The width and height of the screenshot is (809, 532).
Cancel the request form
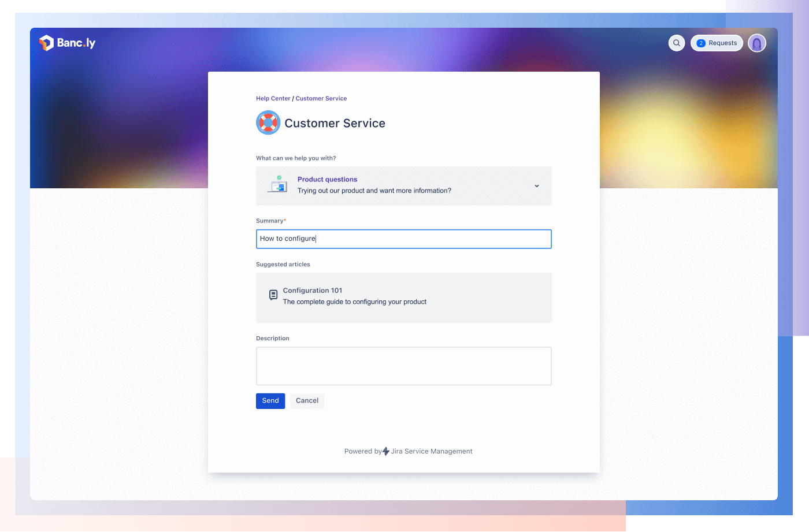click(x=307, y=401)
